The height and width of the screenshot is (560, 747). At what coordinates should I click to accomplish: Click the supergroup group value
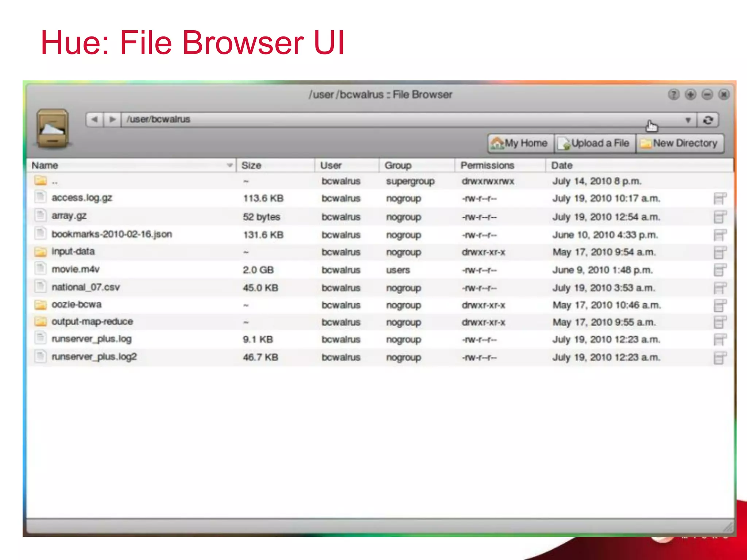tap(410, 181)
